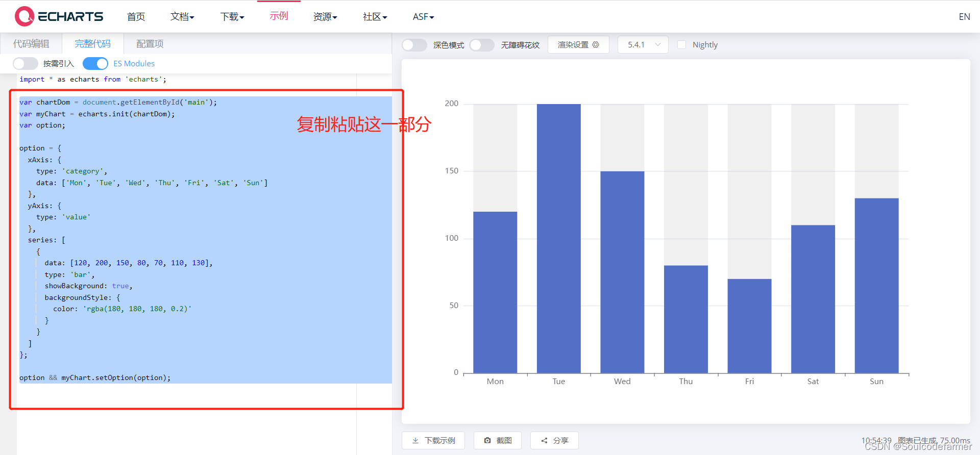
Task: Expand the 文档 dropdown menu
Action: (x=182, y=17)
